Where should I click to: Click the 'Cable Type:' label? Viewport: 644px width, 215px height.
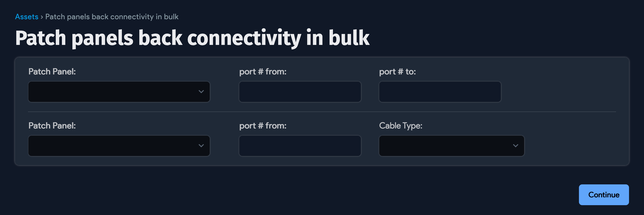pyautogui.click(x=401, y=126)
